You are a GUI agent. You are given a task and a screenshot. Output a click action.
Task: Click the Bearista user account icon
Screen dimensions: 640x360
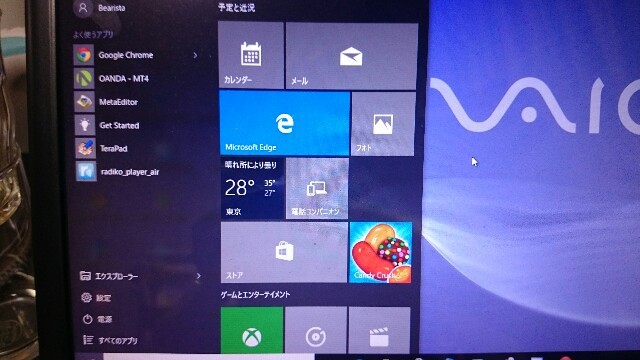click(83, 8)
